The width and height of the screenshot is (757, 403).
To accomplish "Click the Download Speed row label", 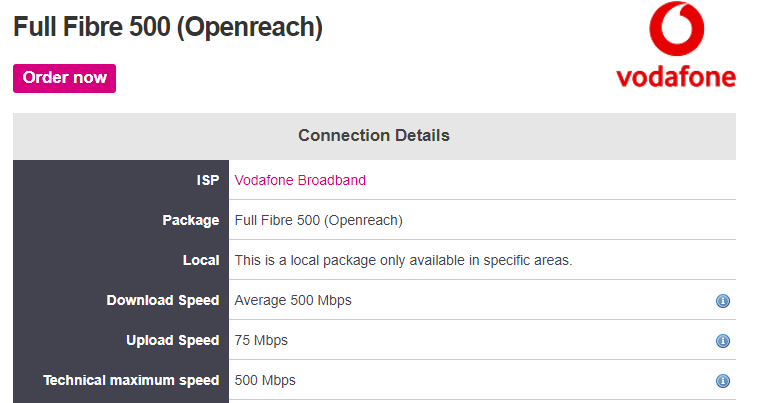I will 163,300.
